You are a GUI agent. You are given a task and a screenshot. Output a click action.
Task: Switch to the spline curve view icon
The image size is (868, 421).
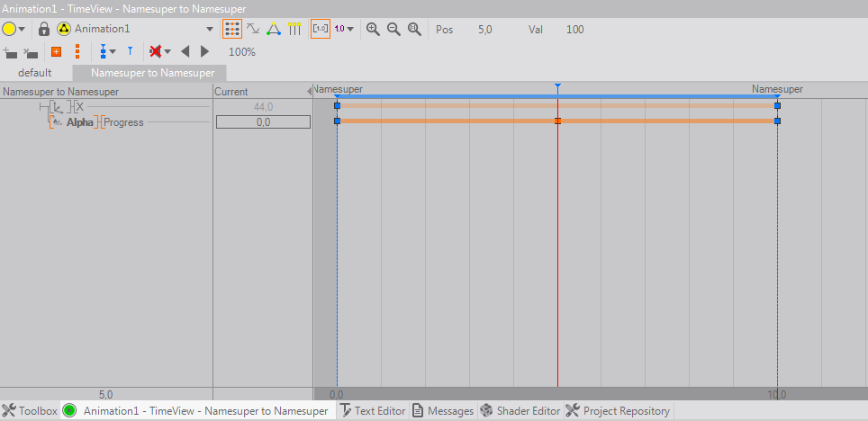(x=253, y=29)
